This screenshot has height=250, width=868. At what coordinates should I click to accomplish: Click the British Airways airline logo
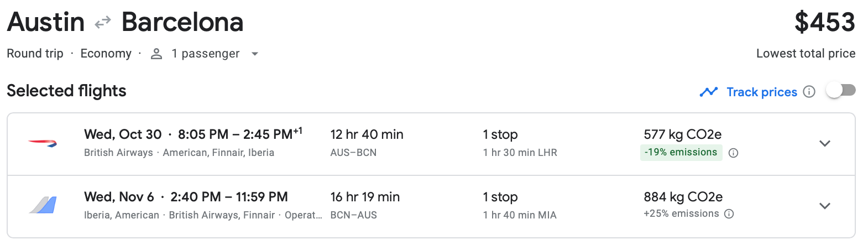[43, 143]
